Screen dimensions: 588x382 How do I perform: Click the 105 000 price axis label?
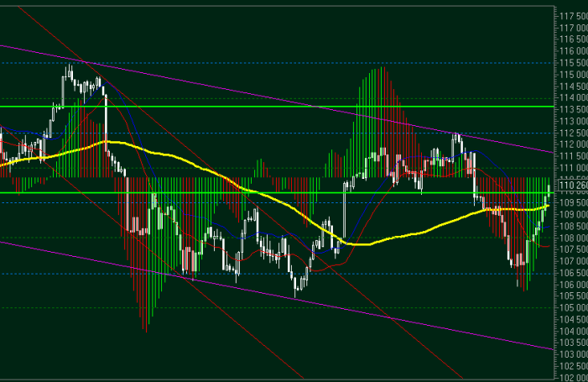(x=574, y=308)
